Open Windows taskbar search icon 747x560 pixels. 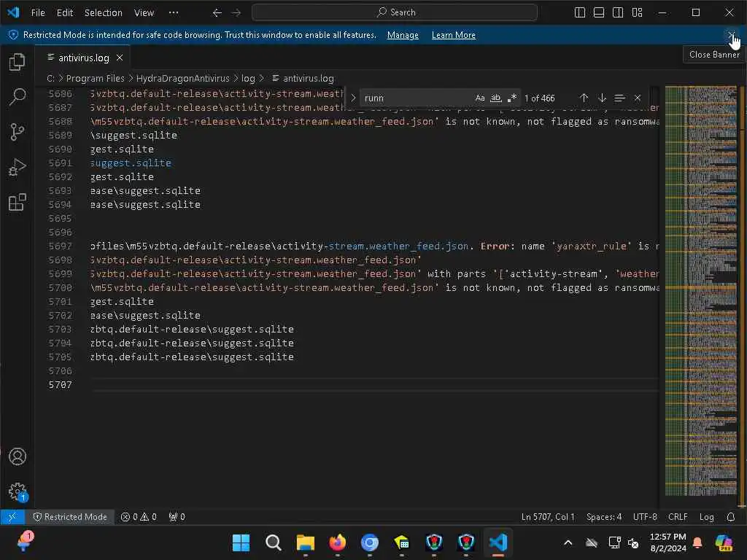tap(274, 542)
